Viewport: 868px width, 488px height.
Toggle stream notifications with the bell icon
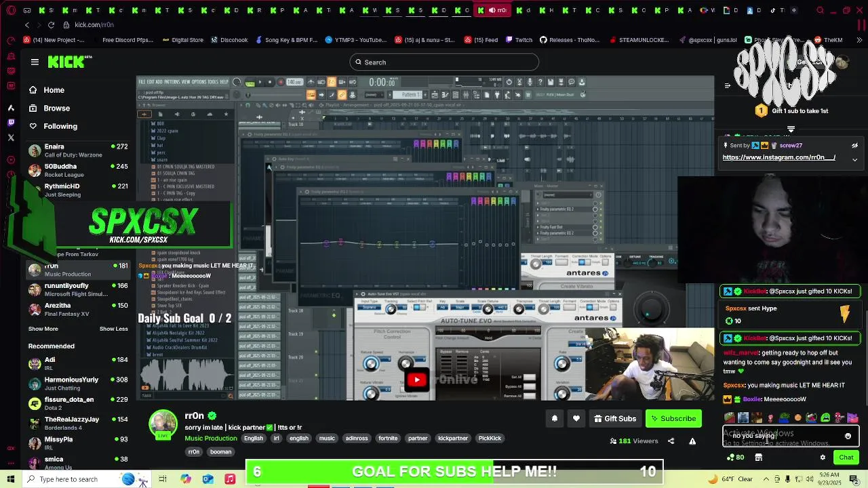click(x=554, y=419)
